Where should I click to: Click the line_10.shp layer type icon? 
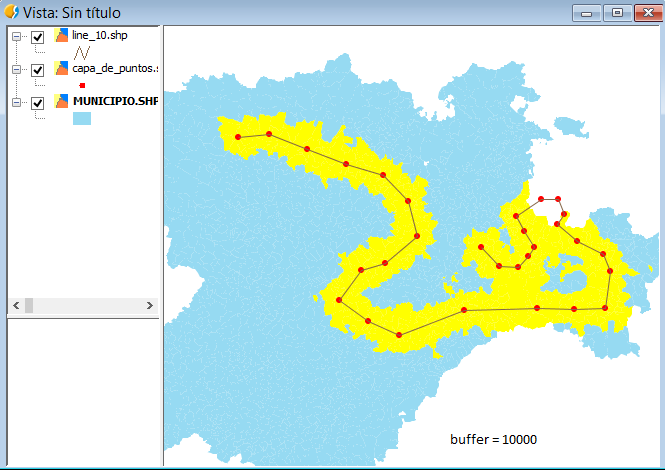tap(61, 36)
